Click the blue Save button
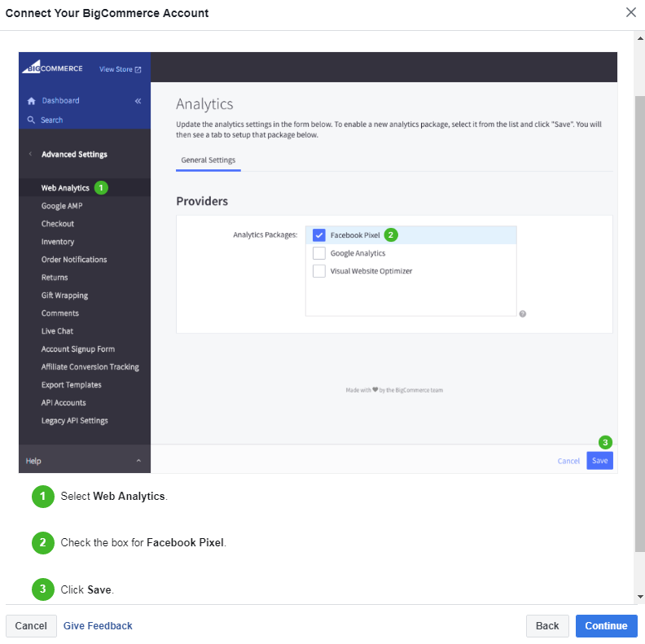Image resolution: width=645 pixels, height=644 pixels. click(599, 461)
